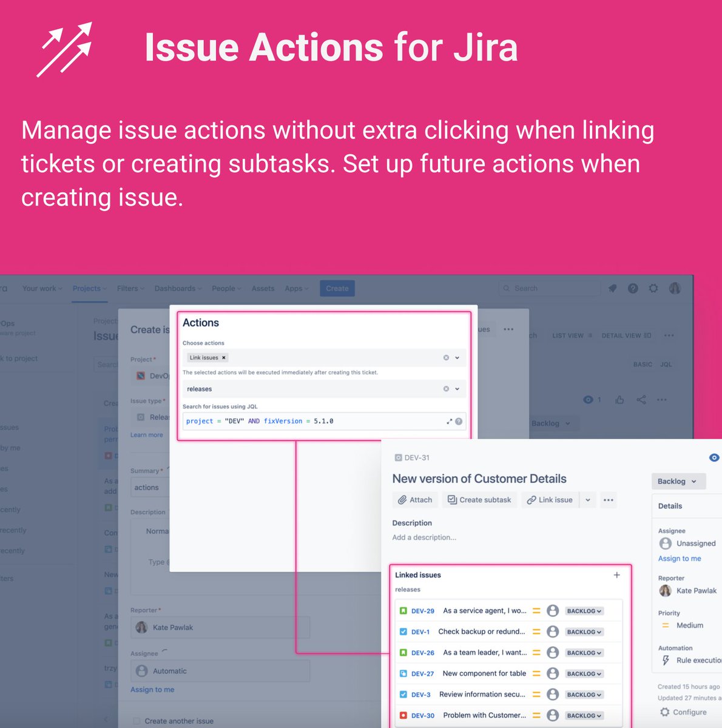Click the blue Create button in the top bar
Screen dimensions: 722x728
click(x=337, y=289)
